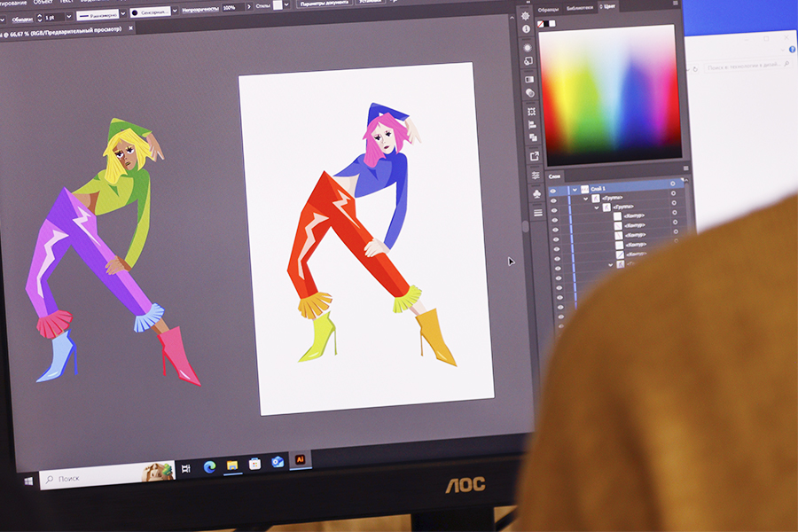This screenshot has height=532, width=798.
Task: Switch to the Образцы panel tab
Action: coord(549,8)
